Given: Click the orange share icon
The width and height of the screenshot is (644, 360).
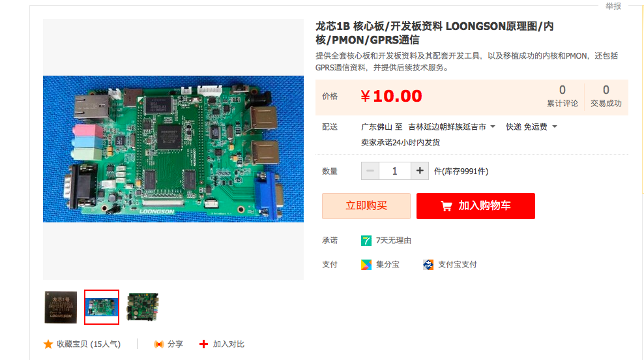Looking at the screenshot, I should [159, 344].
